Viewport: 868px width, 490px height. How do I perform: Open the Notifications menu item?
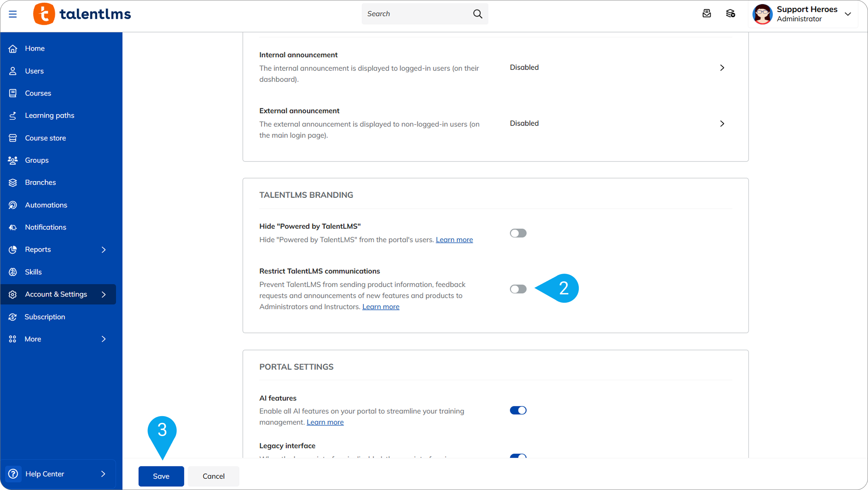pyautogui.click(x=45, y=227)
